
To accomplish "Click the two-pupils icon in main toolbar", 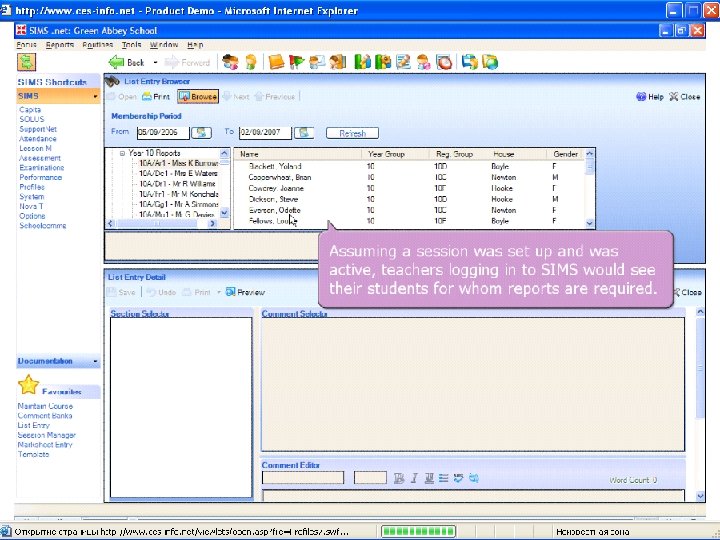I will 230,62.
